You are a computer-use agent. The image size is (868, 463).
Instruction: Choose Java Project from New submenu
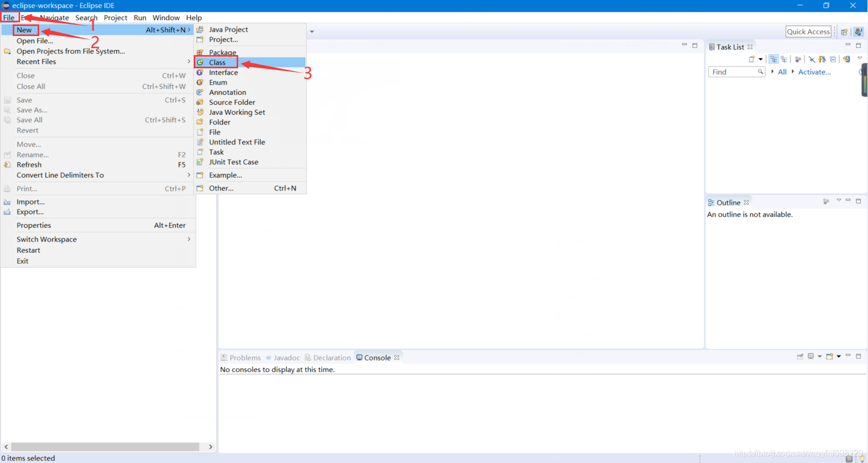click(250, 30)
